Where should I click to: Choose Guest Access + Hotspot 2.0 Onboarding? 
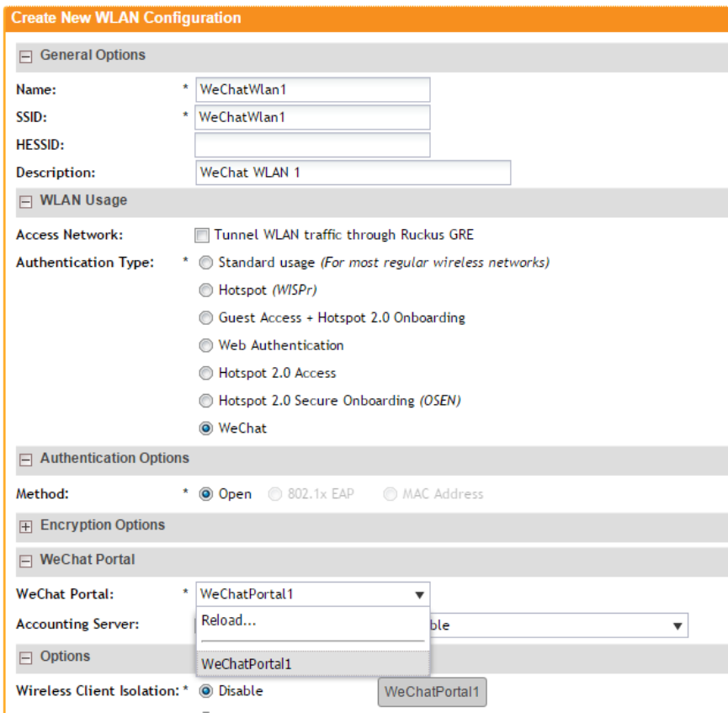pyautogui.click(x=205, y=318)
